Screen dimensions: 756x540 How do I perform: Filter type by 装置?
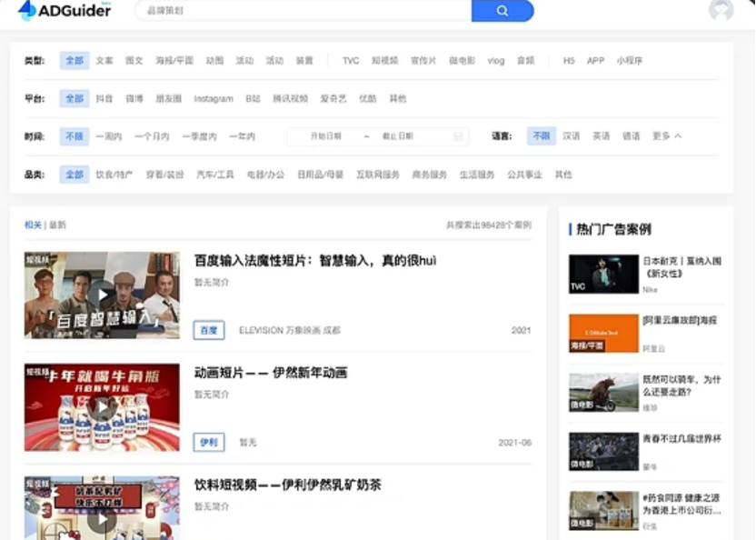tap(304, 61)
